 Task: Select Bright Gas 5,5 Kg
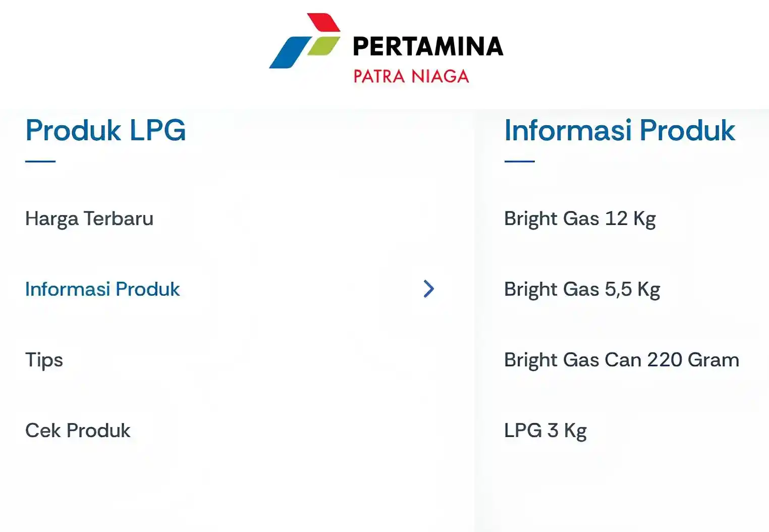pos(582,289)
